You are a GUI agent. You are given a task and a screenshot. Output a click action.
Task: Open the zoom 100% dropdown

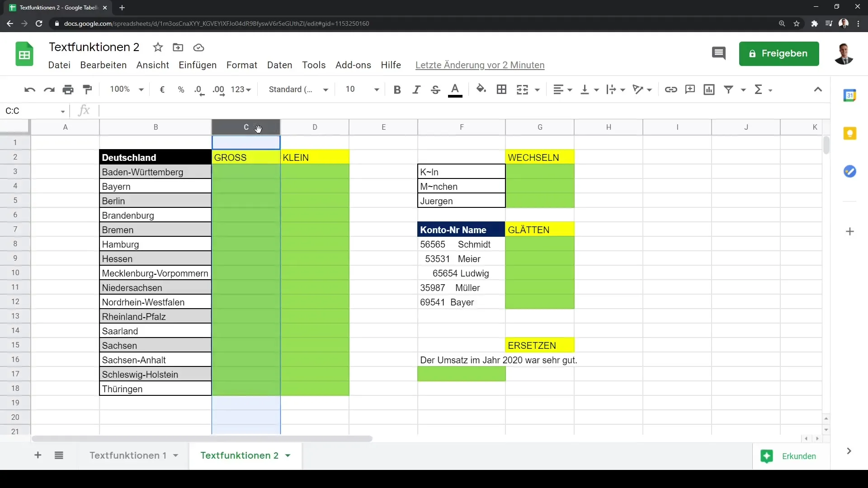(x=127, y=89)
